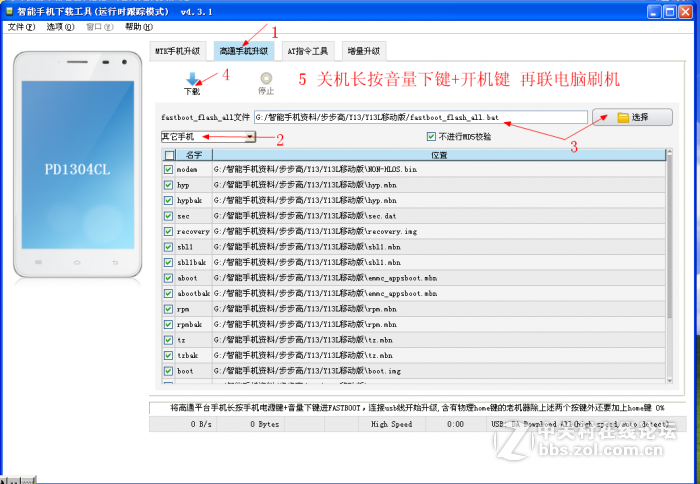This screenshot has width=700, height=484.
Task: Uncheck the recovery partition checkbox
Action: tap(168, 231)
